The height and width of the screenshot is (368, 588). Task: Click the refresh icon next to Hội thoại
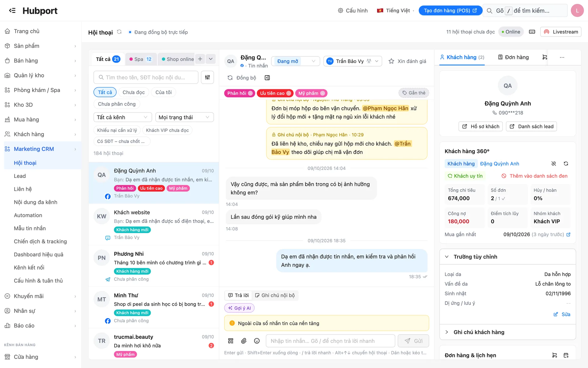(x=119, y=32)
